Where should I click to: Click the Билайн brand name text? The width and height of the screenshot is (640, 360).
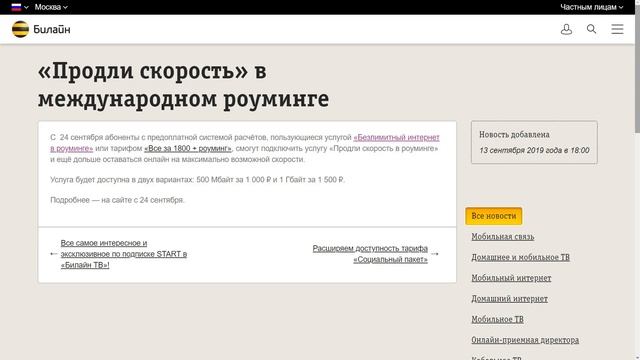click(x=52, y=29)
